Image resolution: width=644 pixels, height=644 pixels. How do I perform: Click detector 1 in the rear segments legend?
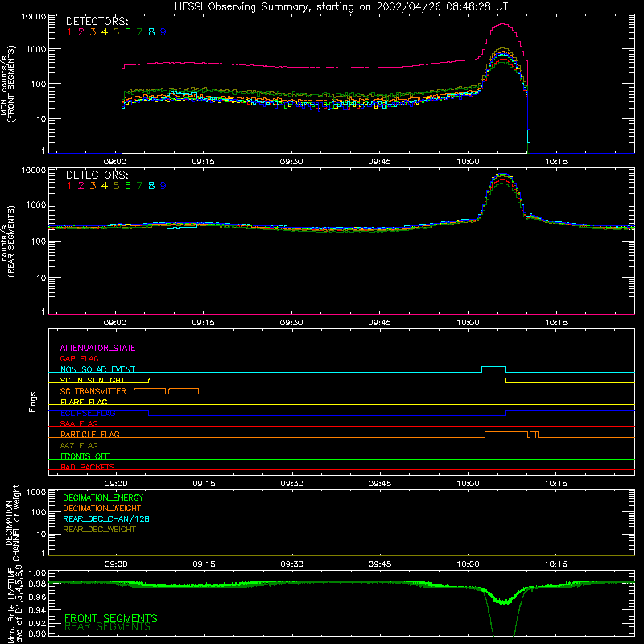[69, 186]
